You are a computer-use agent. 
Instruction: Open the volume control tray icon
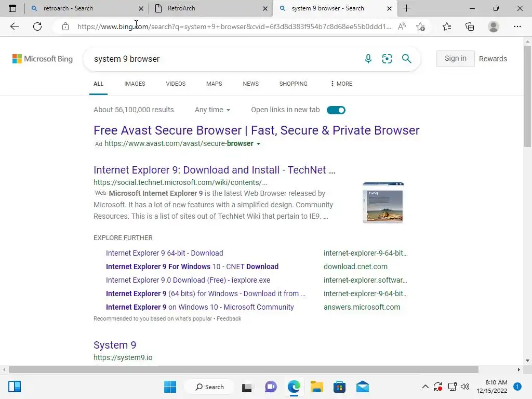(x=465, y=387)
